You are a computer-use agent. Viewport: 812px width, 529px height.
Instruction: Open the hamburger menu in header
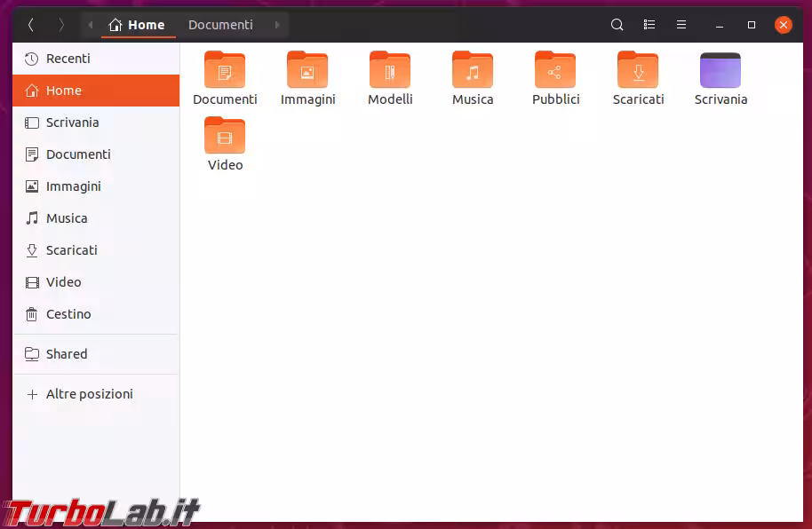click(x=681, y=25)
